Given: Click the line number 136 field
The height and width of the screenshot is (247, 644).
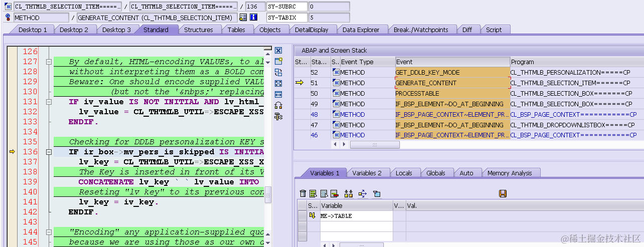Looking at the screenshot, I should click(256, 7).
